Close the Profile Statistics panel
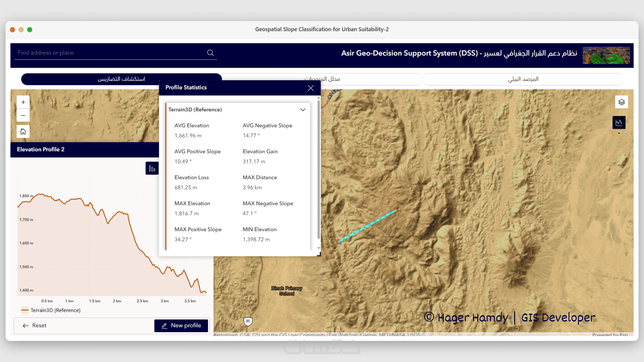 click(x=311, y=88)
